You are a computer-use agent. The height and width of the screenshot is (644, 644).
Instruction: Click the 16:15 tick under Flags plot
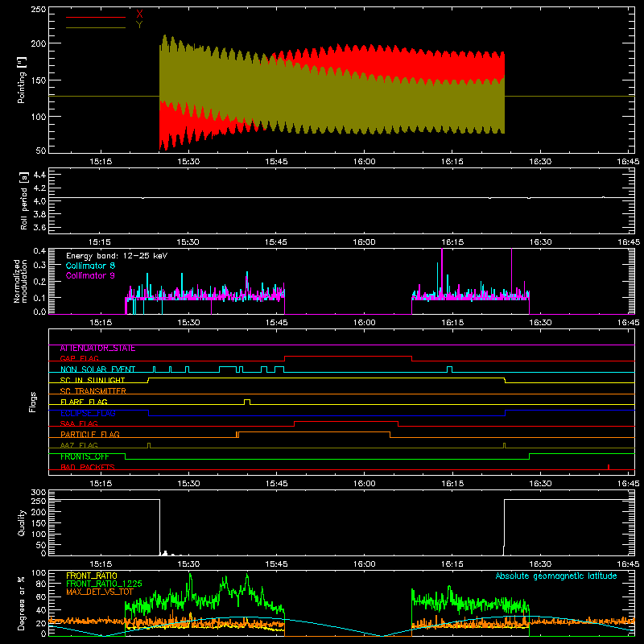[452, 484]
